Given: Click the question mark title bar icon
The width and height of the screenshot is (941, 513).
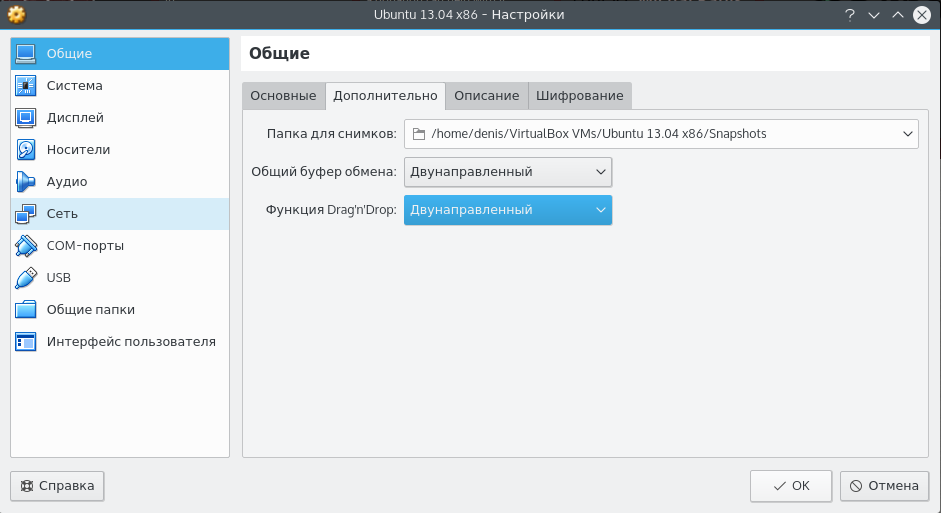Looking at the screenshot, I should (x=849, y=15).
